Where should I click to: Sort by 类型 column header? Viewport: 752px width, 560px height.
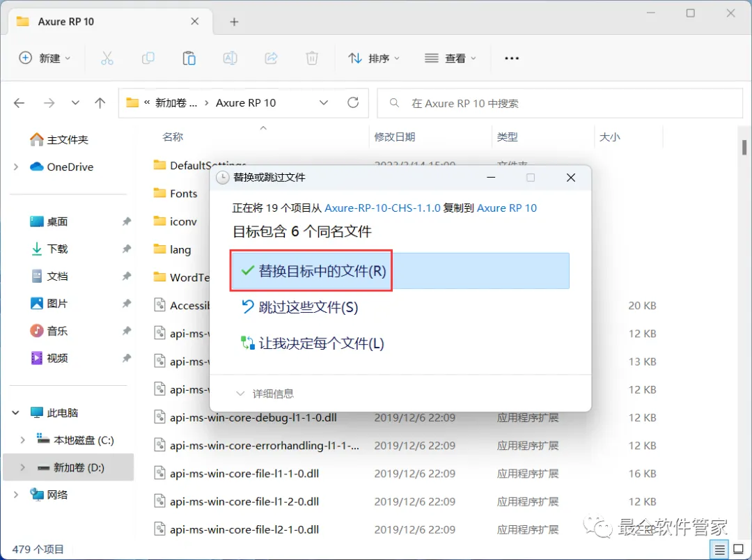(507, 137)
